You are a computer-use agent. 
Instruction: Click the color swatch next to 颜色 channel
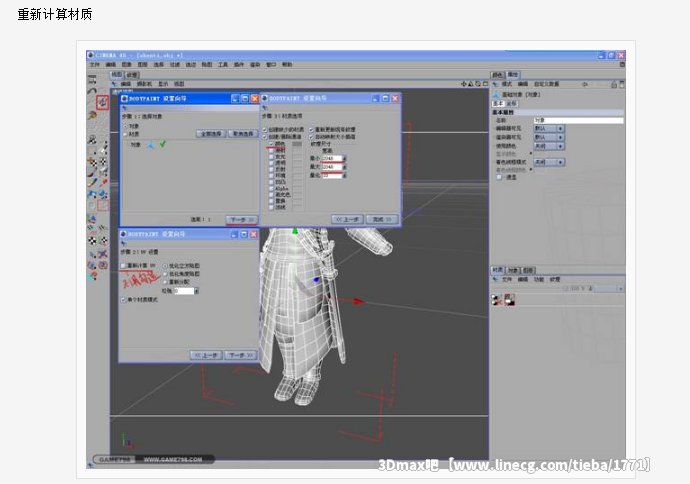click(x=297, y=144)
